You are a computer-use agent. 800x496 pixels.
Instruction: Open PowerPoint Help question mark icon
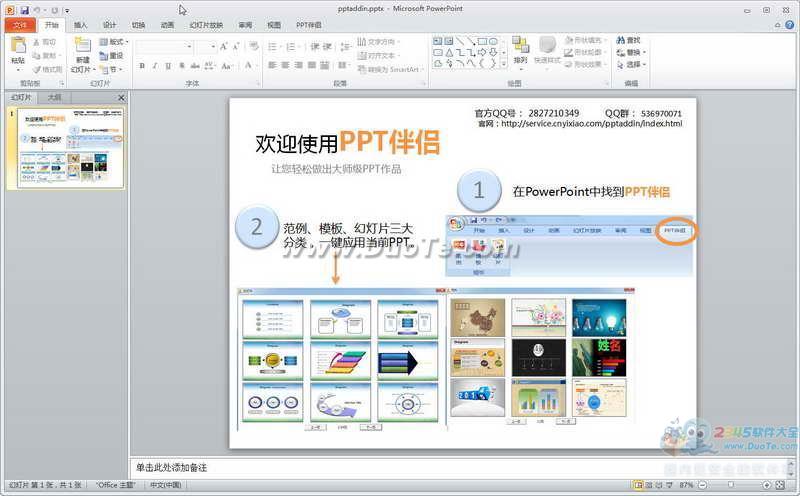789,24
